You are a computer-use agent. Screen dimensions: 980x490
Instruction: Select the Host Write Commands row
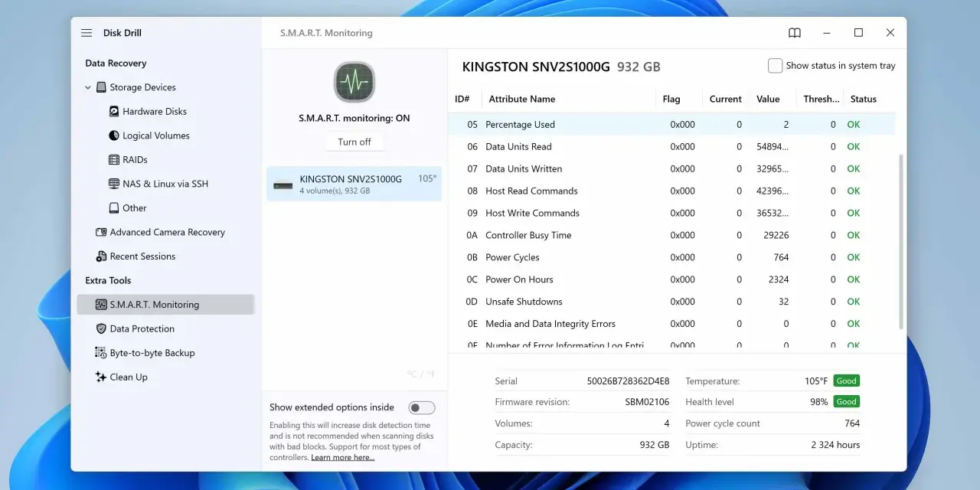671,213
